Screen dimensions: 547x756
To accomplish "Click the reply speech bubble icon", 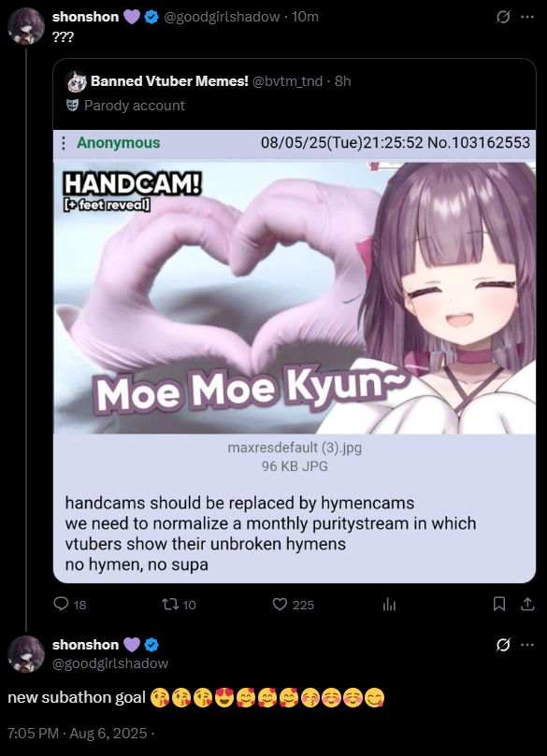I will pos(62,604).
